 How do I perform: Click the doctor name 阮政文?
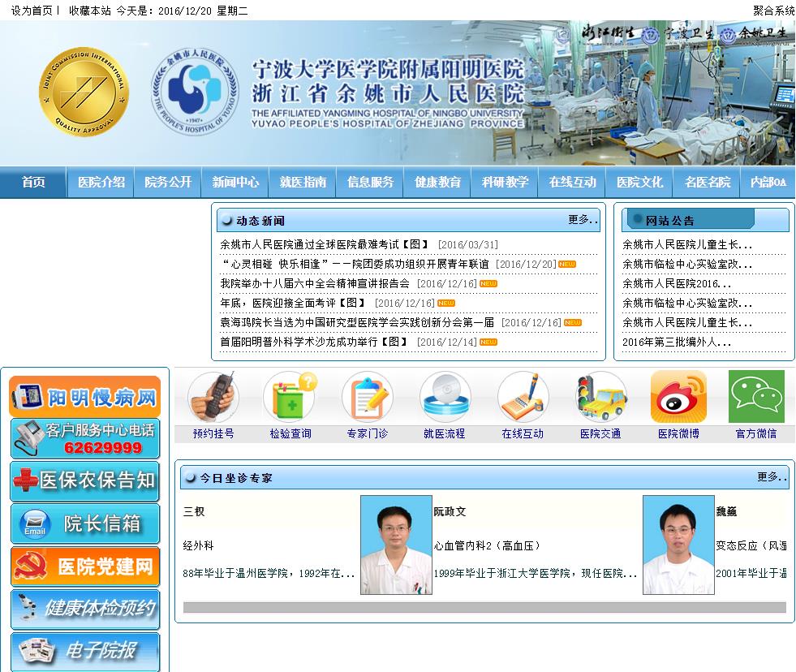click(x=450, y=511)
